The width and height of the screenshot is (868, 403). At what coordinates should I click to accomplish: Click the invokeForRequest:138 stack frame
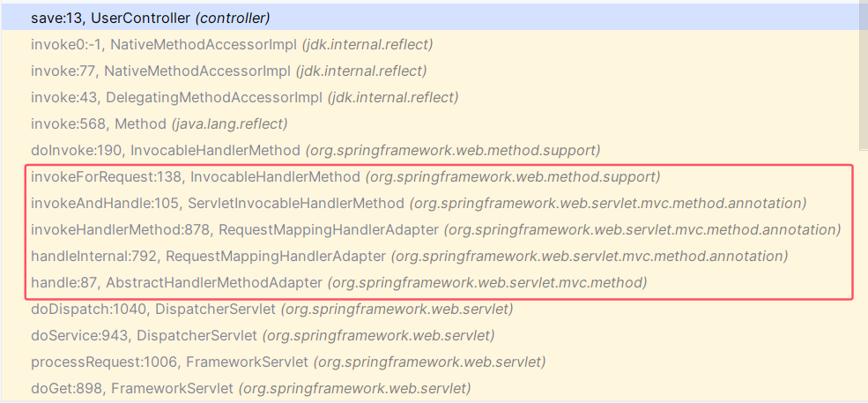pyautogui.click(x=196, y=176)
